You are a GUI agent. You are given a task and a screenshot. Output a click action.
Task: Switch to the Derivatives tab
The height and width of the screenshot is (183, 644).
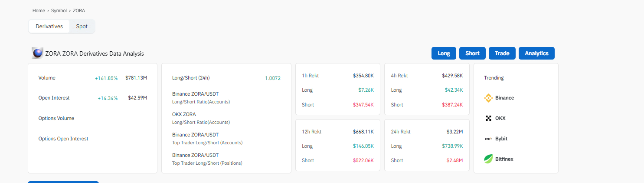49,27
